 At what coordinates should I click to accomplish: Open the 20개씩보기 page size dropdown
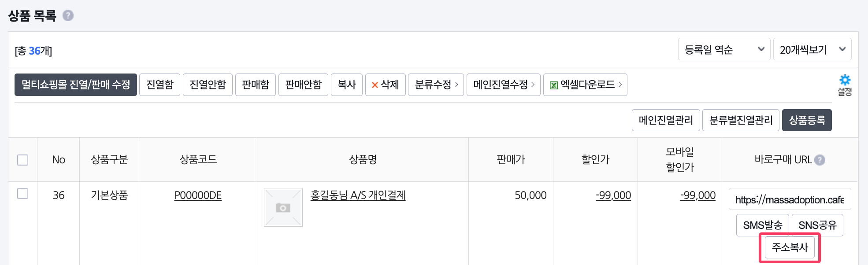pos(812,49)
